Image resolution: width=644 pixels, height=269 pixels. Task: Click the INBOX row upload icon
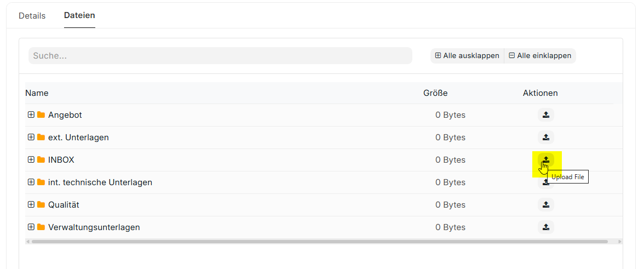[545, 159]
